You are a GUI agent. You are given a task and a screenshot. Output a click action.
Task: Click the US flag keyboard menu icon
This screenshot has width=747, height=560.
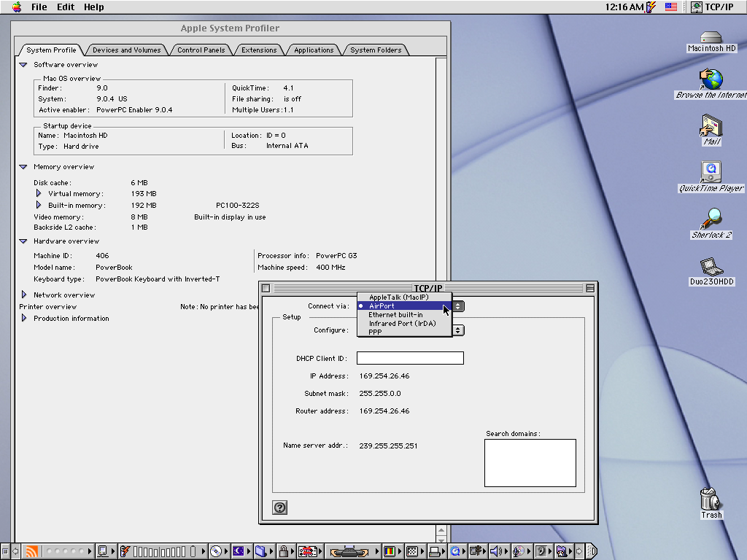pyautogui.click(x=671, y=7)
